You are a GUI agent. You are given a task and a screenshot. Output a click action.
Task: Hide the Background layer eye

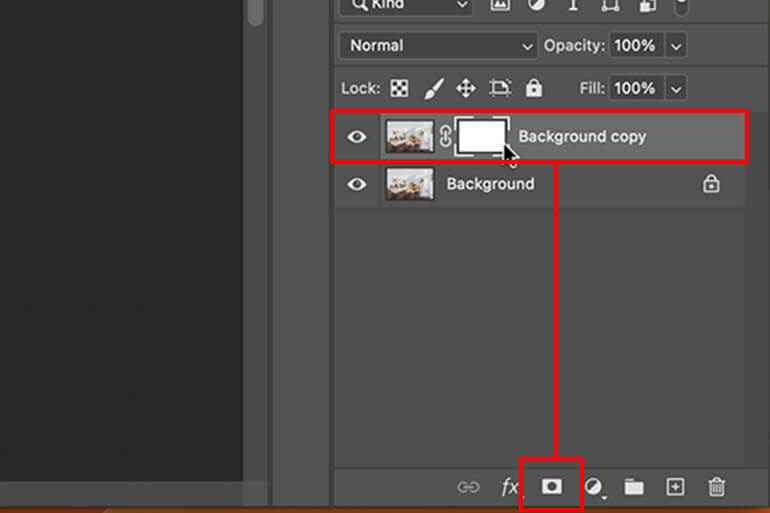point(357,184)
